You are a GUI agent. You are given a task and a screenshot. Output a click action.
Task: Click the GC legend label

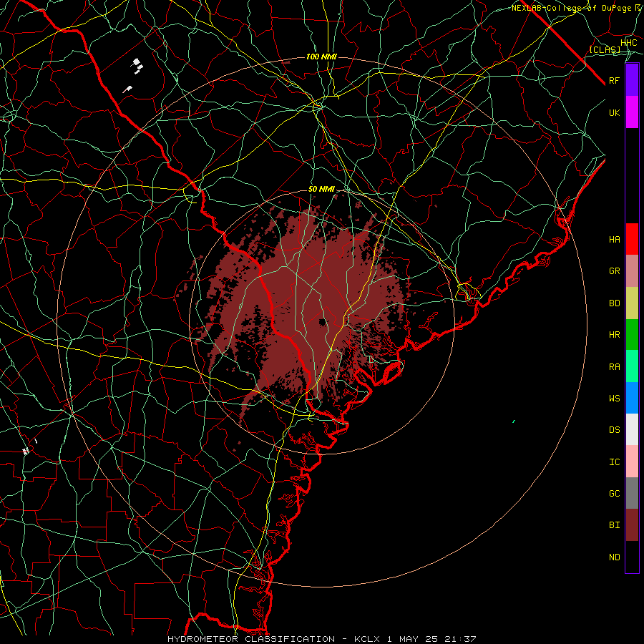(615, 494)
